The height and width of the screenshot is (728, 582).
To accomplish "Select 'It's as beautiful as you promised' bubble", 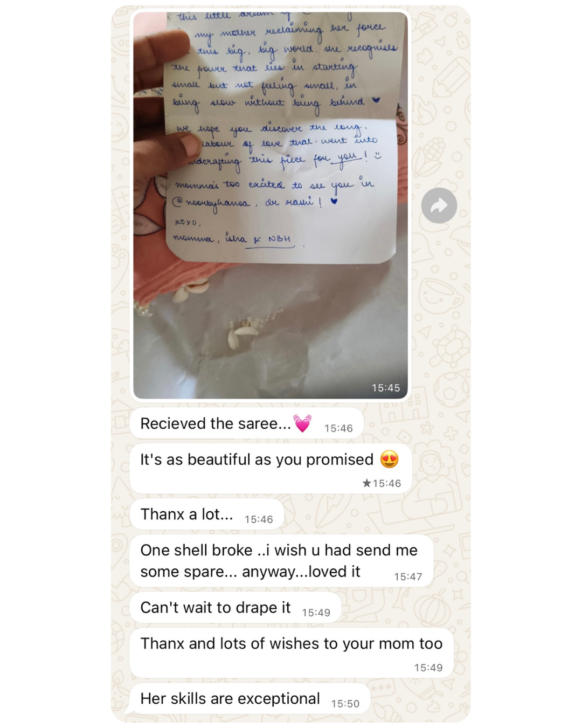I will [271, 469].
